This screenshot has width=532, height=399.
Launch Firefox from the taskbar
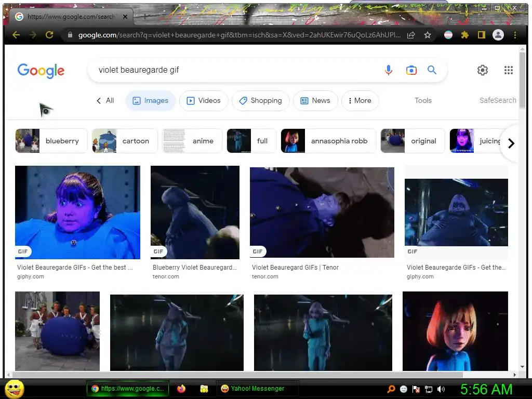coord(181,389)
